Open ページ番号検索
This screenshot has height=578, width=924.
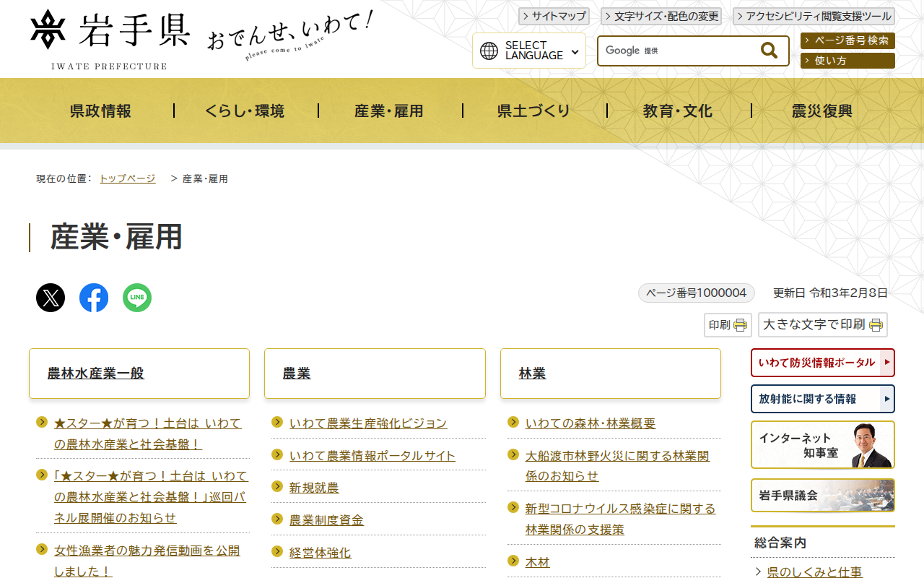click(x=847, y=40)
